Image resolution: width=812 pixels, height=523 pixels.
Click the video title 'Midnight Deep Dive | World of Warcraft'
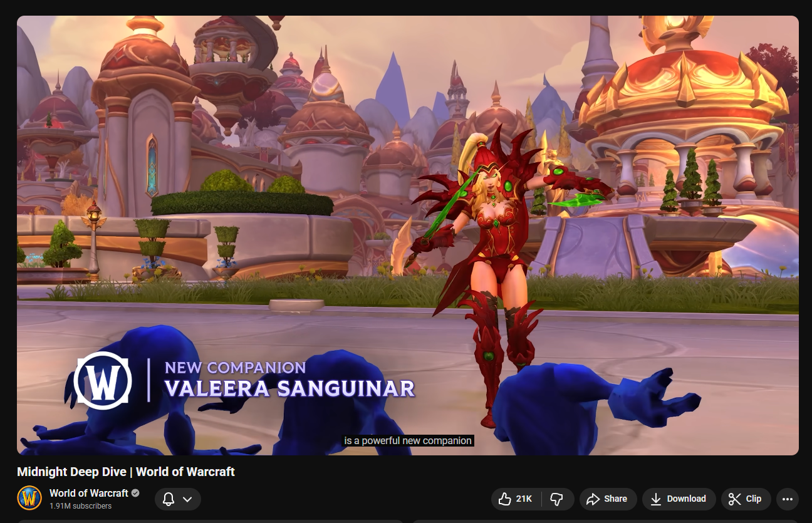(126, 472)
